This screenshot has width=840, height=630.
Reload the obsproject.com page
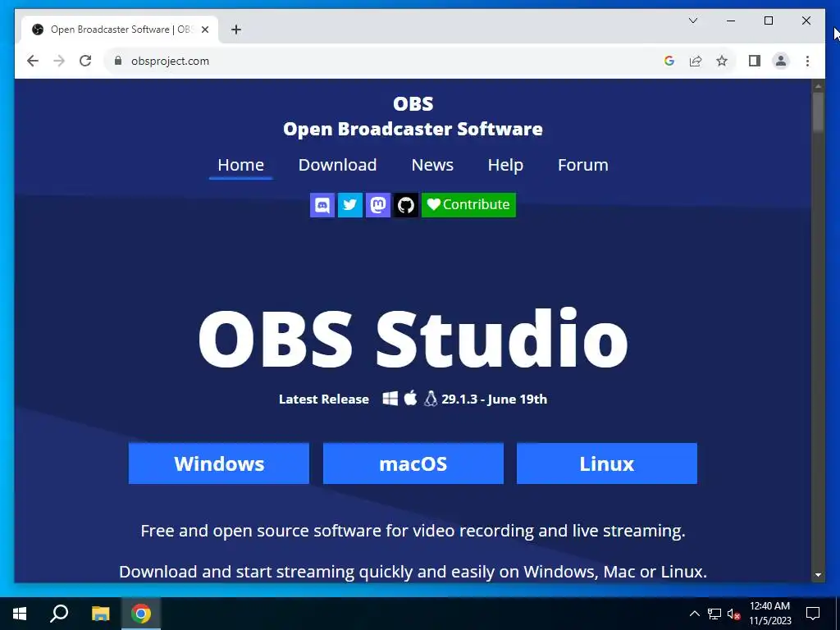[85, 61]
